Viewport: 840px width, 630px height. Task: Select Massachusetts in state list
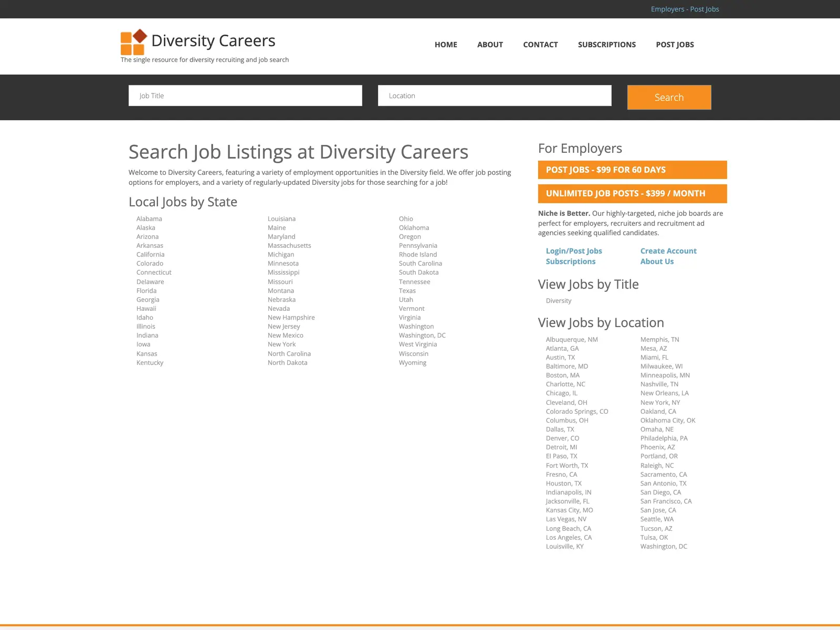pos(289,246)
